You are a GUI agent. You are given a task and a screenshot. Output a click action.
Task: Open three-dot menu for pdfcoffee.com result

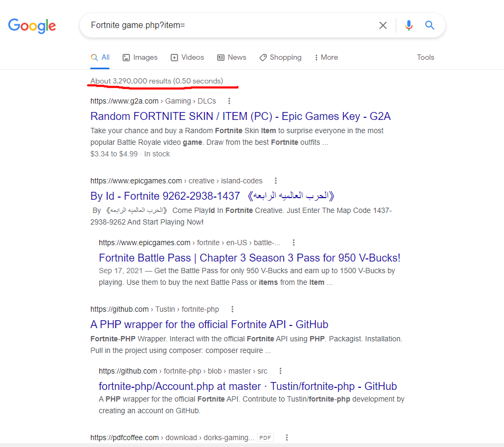[287, 437]
